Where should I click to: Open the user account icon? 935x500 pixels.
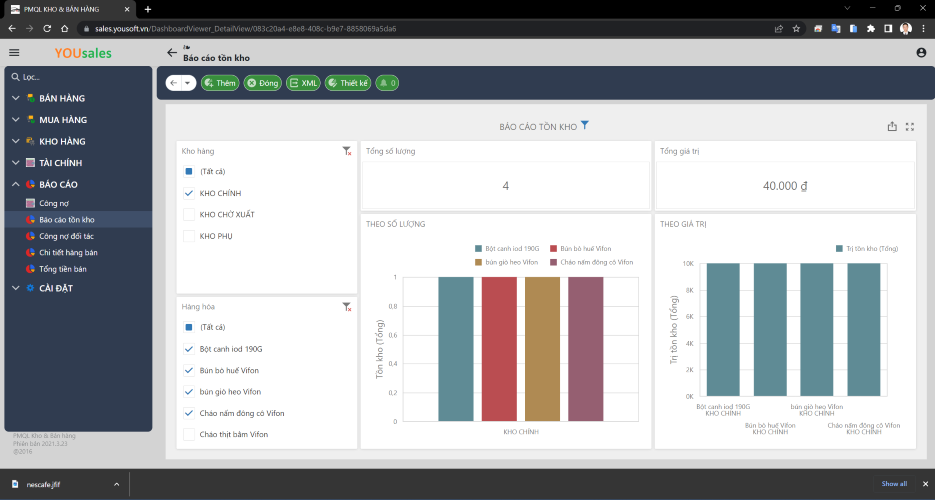921,53
